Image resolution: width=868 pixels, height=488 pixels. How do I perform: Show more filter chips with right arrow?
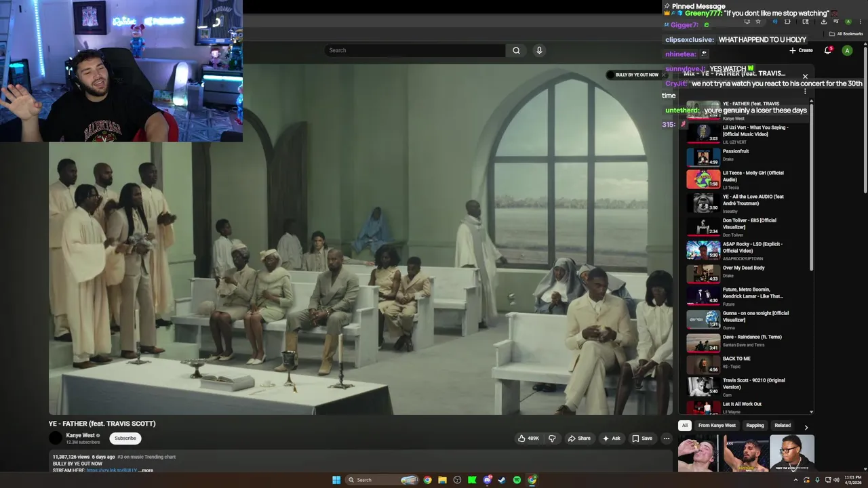tap(806, 427)
